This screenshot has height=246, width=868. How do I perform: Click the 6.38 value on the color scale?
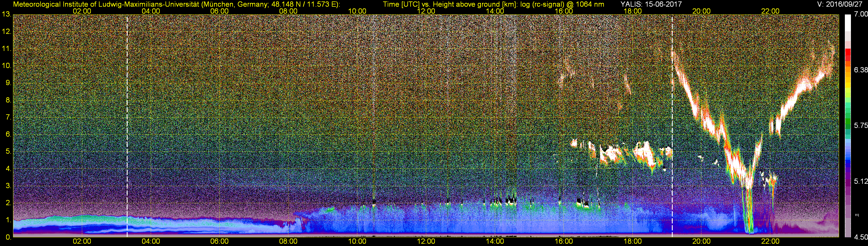(x=861, y=70)
